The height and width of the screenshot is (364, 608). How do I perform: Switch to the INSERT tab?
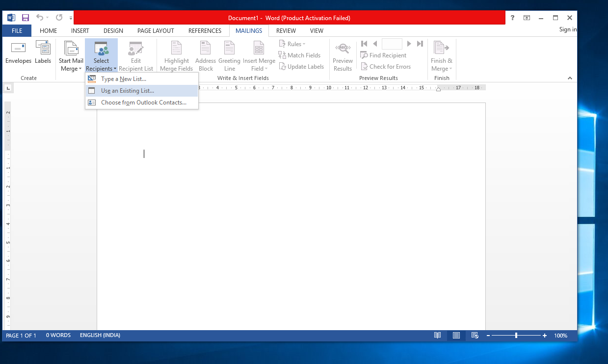click(80, 30)
